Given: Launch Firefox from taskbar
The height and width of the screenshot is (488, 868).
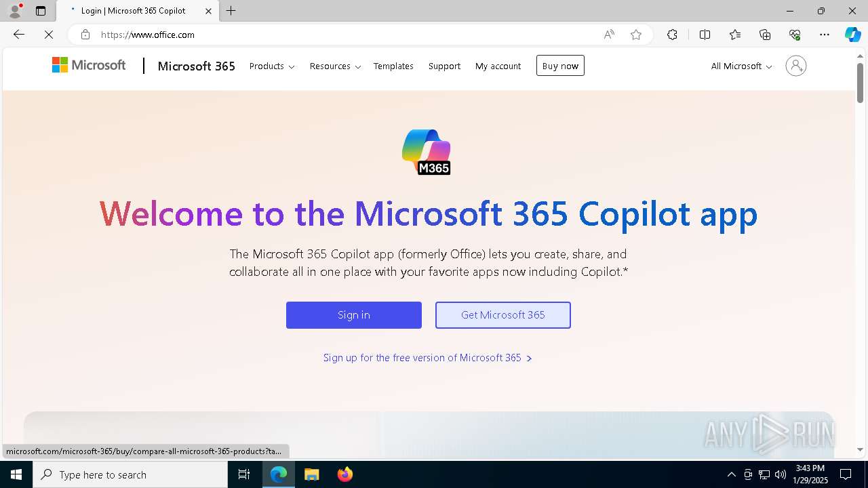Looking at the screenshot, I should coord(344,474).
